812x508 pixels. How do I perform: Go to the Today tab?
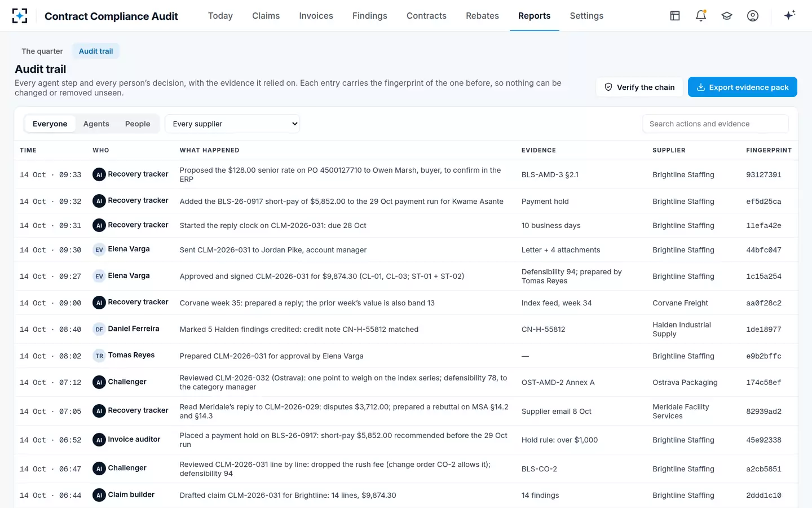click(x=220, y=16)
